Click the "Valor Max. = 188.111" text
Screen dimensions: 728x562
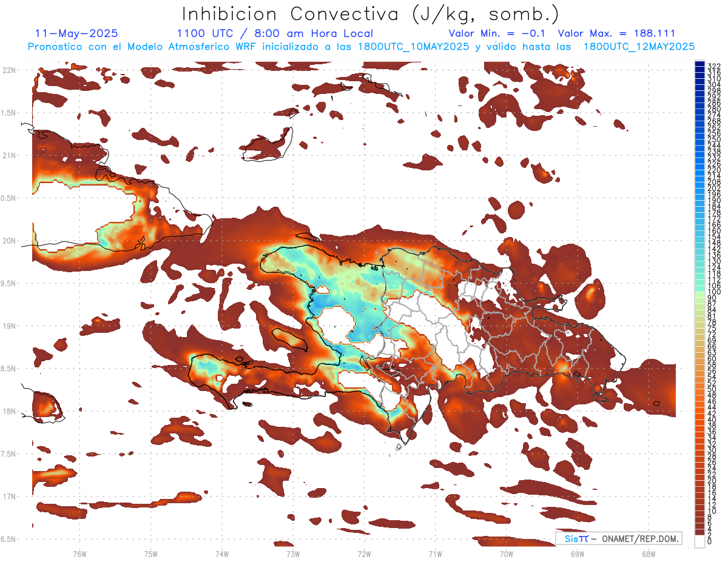616,33
